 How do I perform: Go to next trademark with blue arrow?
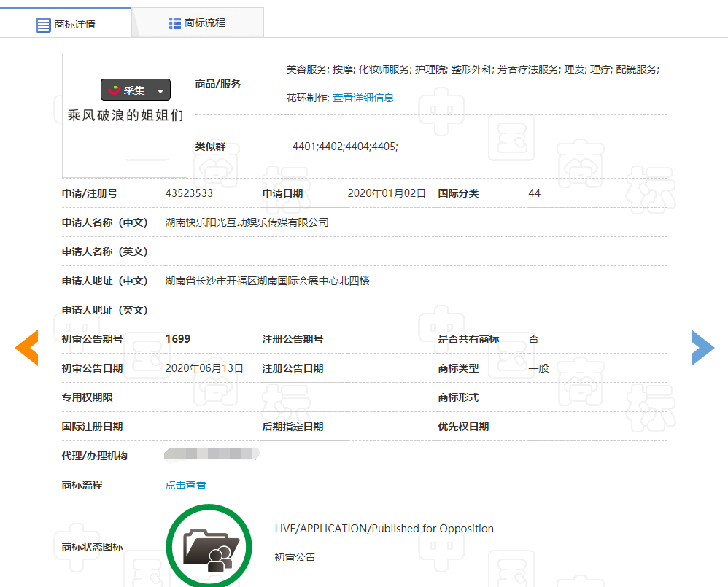coord(702,348)
